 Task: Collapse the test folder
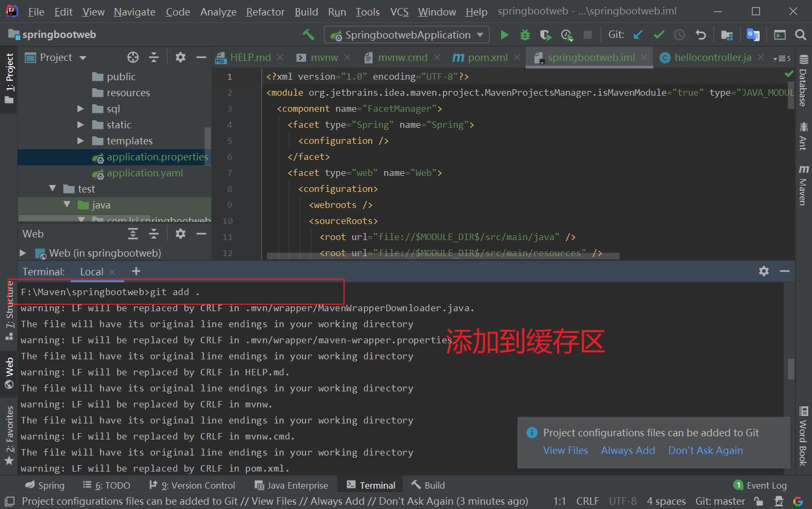pyautogui.click(x=52, y=188)
